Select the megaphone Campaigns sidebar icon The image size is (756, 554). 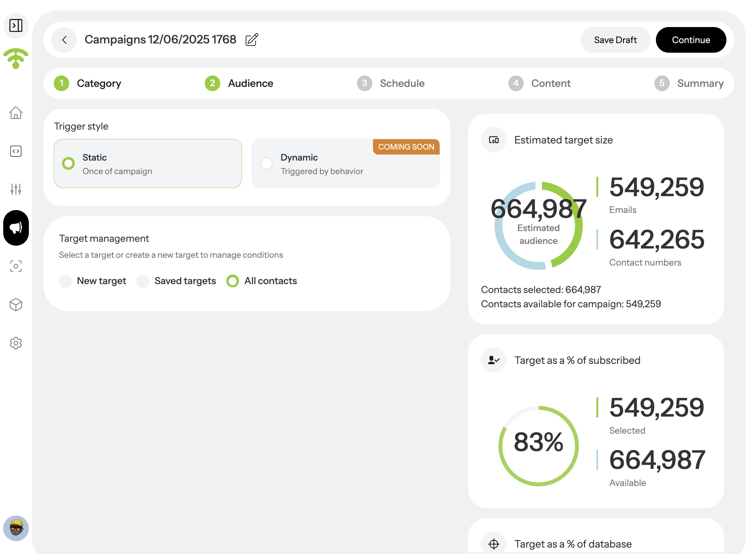[16, 228]
